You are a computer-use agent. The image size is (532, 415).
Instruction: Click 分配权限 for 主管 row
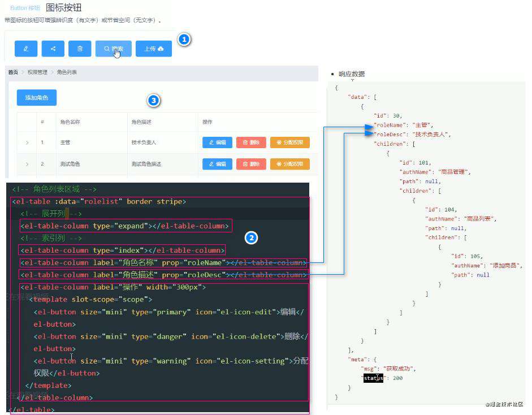coord(290,142)
